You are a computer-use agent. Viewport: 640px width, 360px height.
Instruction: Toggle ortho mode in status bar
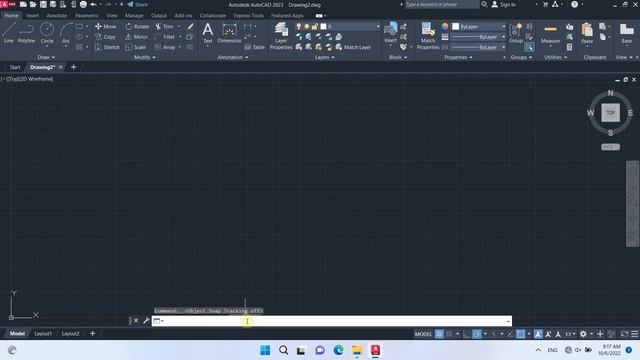coord(467,334)
